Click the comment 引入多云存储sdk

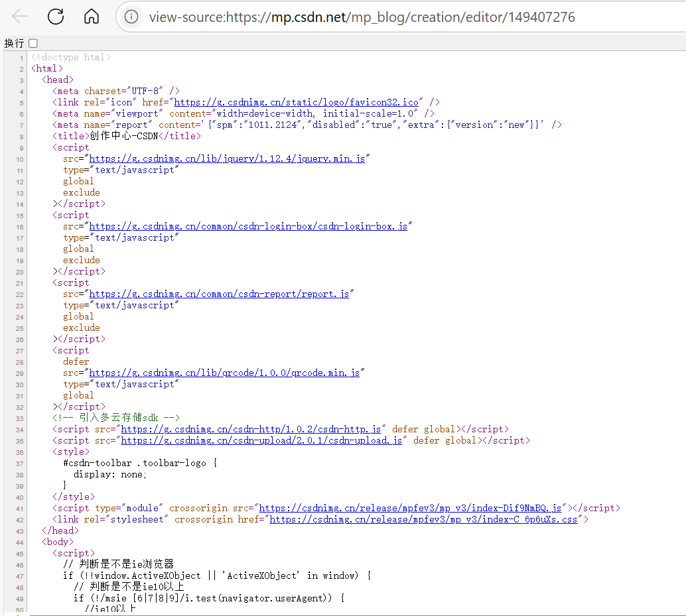(x=116, y=418)
